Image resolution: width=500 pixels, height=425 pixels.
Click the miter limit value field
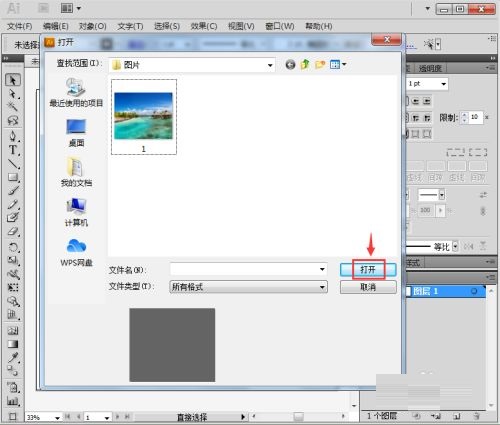point(476,117)
